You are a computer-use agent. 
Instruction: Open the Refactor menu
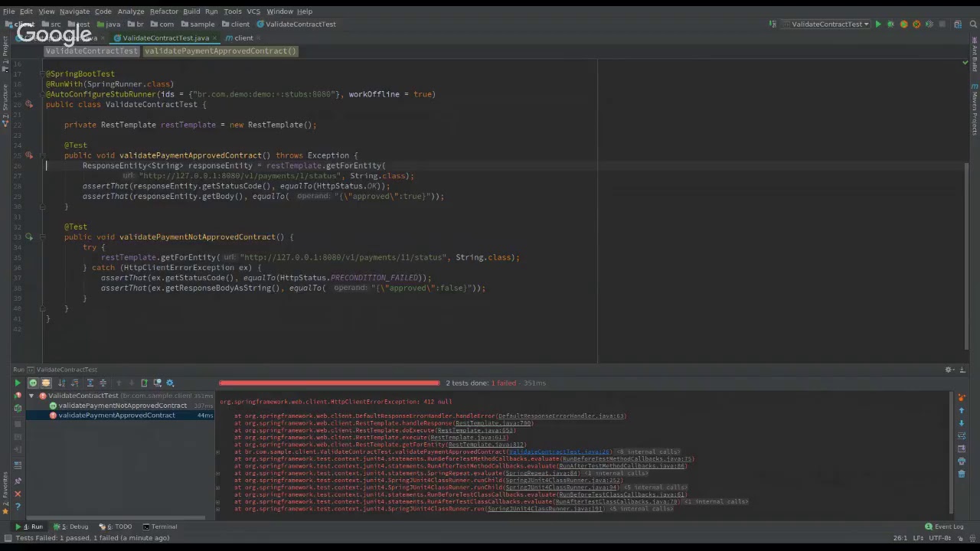(163, 11)
